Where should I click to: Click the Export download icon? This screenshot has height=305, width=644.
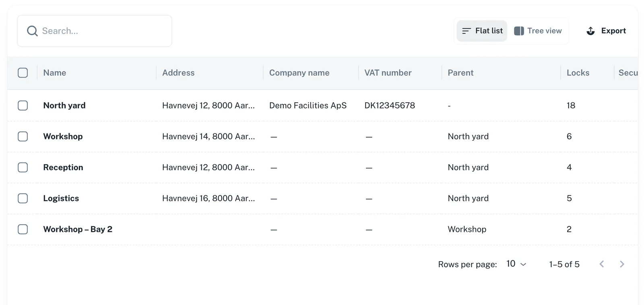(590, 31)
